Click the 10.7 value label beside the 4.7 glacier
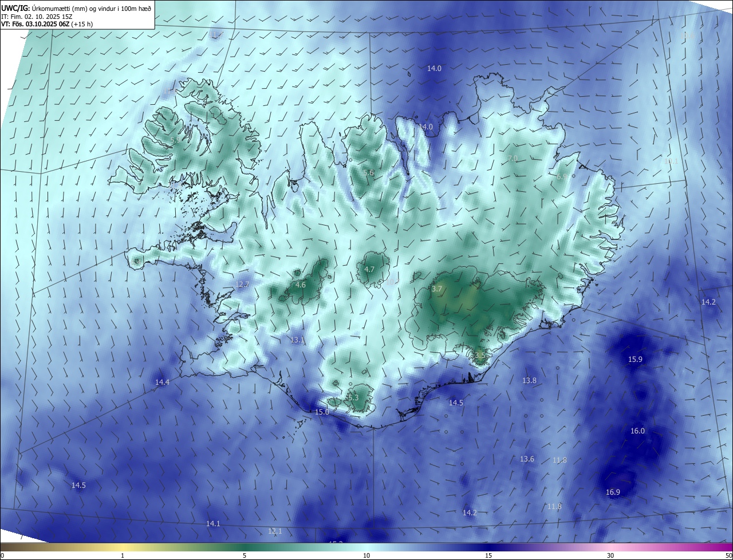Screen dimensions: 733x560 (x=392, y=282)
